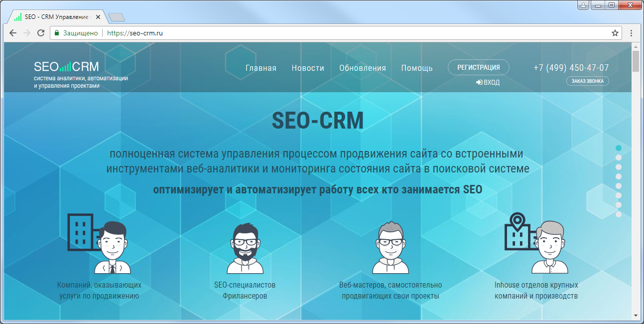Click text 'SEO-специалистов Фрилансеров'
644x324 pixels.
point(245,291)
